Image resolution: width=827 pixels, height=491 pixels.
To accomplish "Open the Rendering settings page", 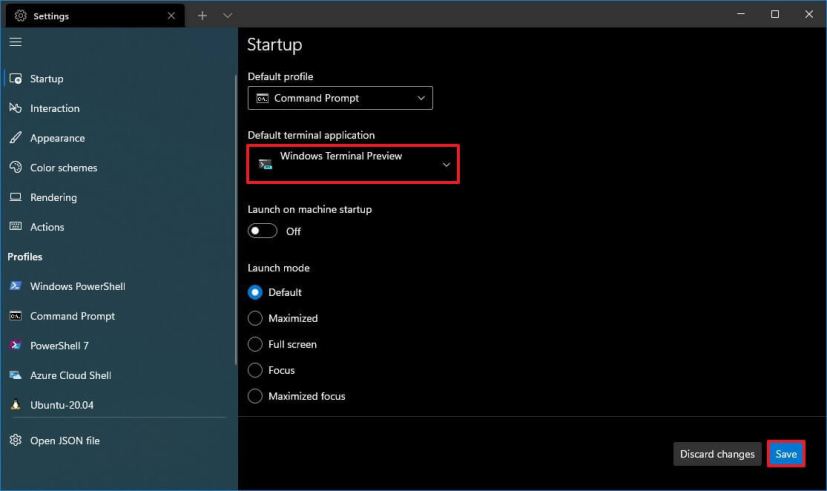I will [x=118, y=197].
